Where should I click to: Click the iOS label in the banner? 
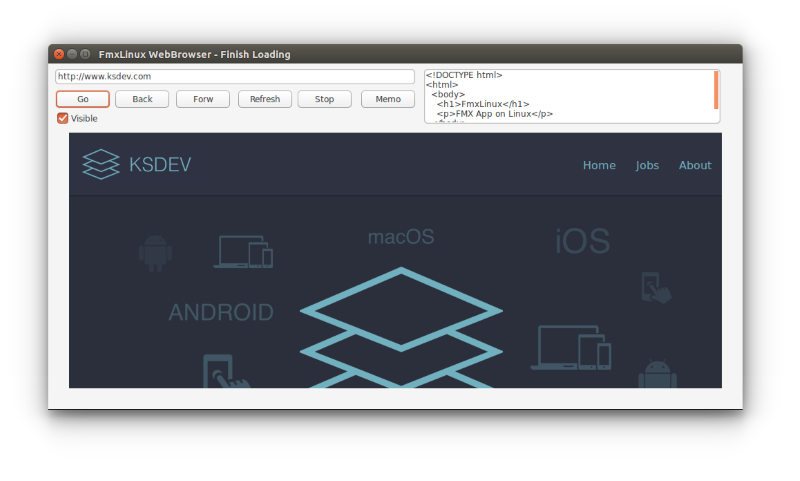583,241
